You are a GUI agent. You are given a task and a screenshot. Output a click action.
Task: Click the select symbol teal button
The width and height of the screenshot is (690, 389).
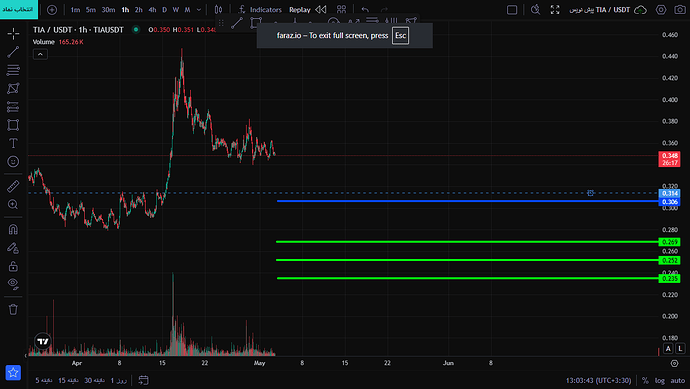pyautogui.click(x=19, y=9)
